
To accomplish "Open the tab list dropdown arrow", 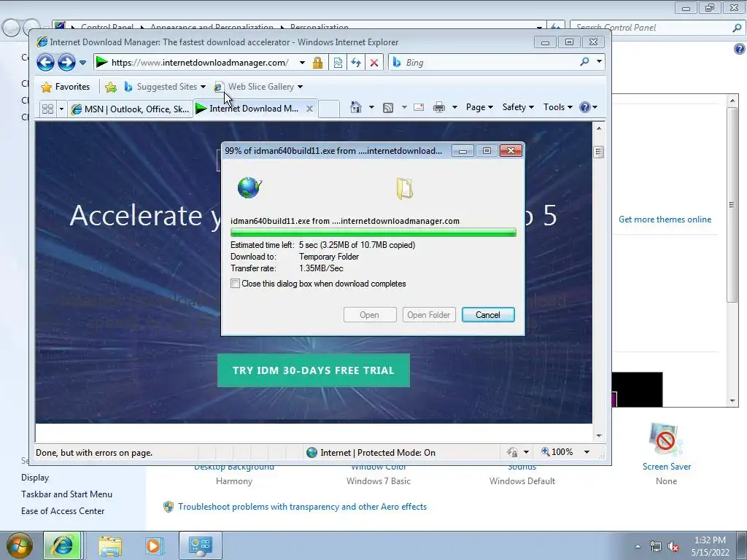I will click(61, 109).
